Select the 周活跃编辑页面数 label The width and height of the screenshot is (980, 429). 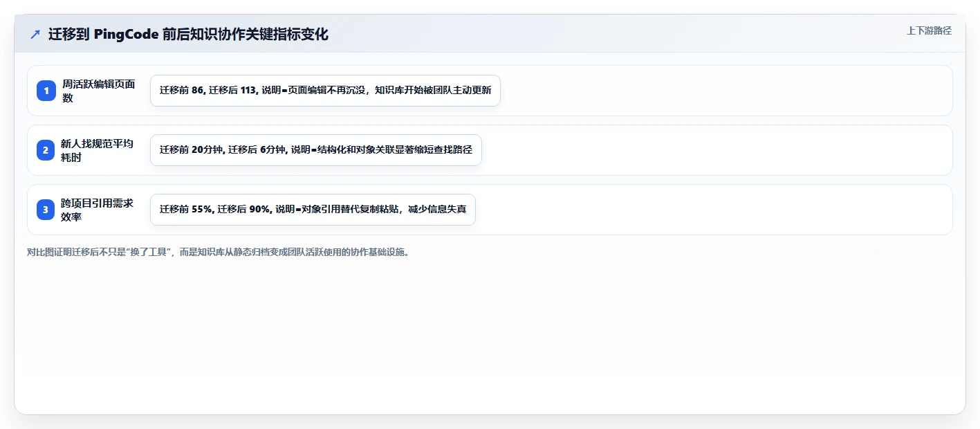99,91
